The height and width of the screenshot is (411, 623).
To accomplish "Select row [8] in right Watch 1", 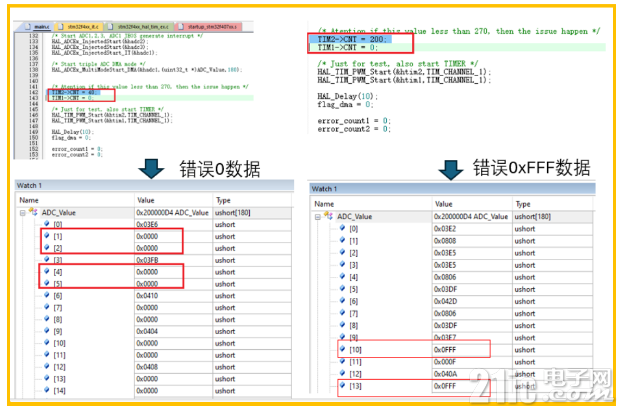I will coord(452,326).
